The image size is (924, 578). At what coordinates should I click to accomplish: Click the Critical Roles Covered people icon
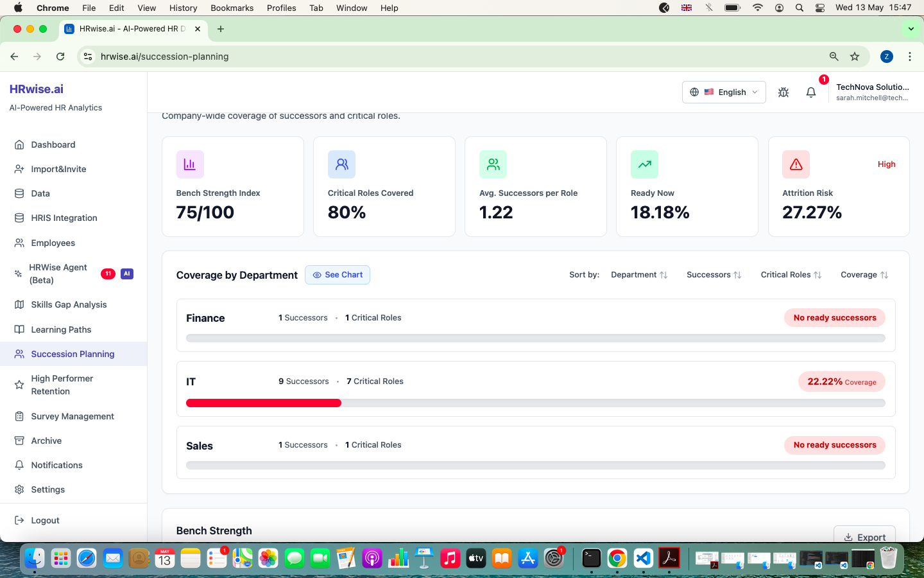click(x=341, y=164)
